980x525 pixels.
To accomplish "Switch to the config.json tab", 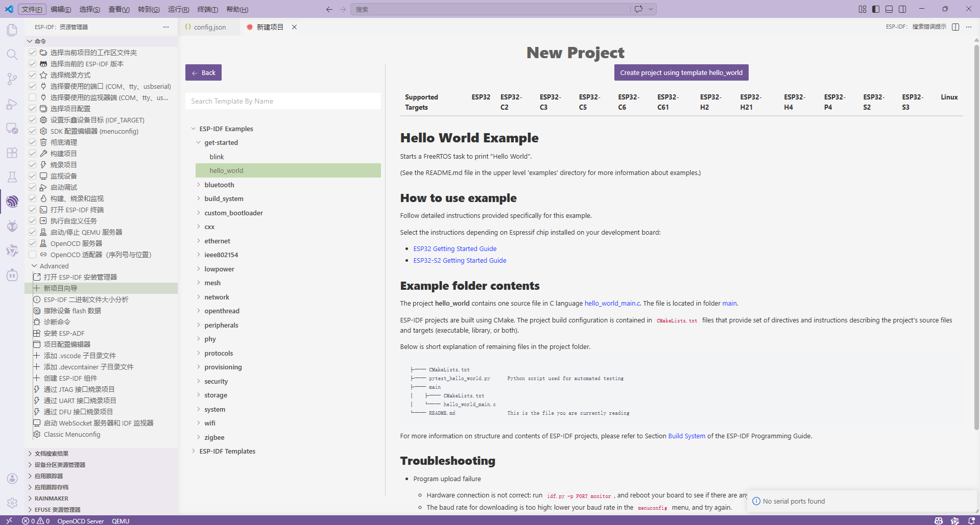I will [209, 27].
